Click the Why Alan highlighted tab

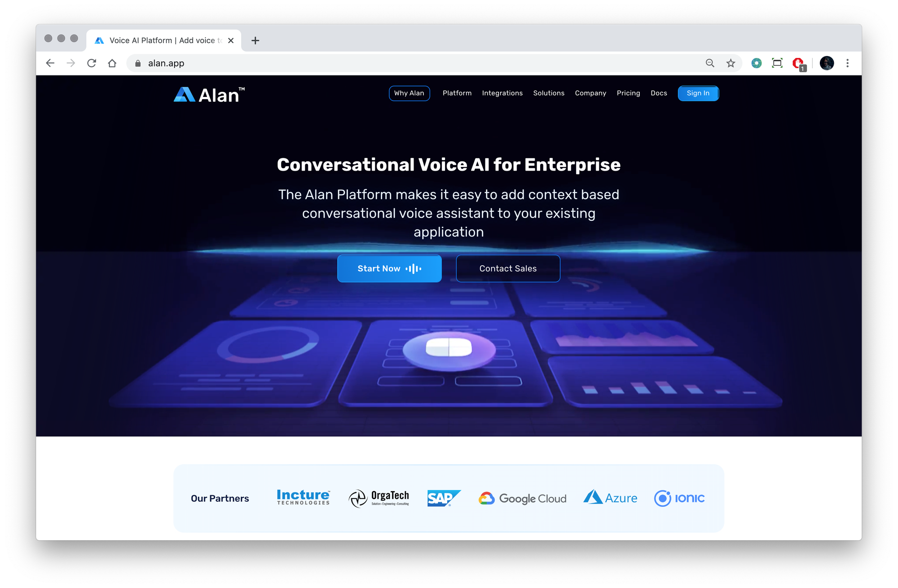(x=409, y=93)
